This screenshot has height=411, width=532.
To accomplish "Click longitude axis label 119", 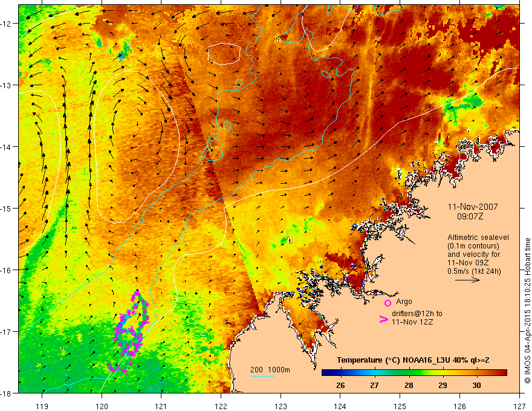I will coord(42,406).
